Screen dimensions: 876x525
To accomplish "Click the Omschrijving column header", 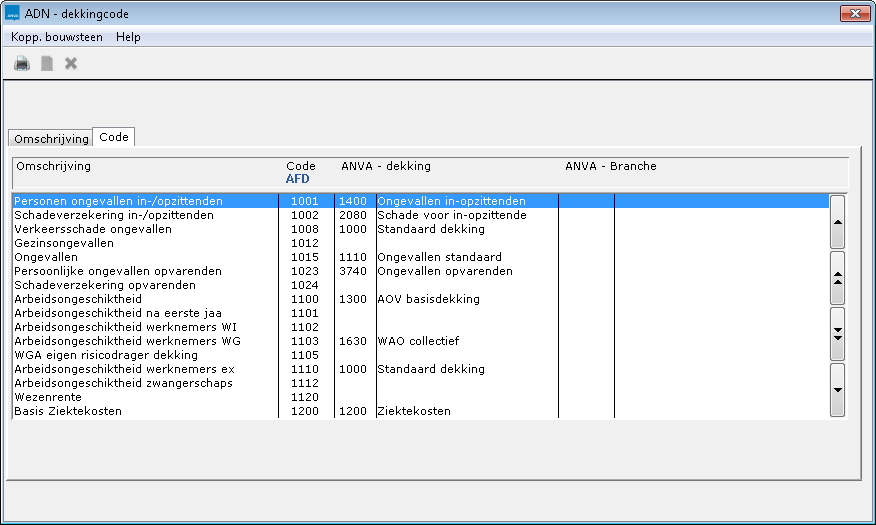I will coord(54,166).
